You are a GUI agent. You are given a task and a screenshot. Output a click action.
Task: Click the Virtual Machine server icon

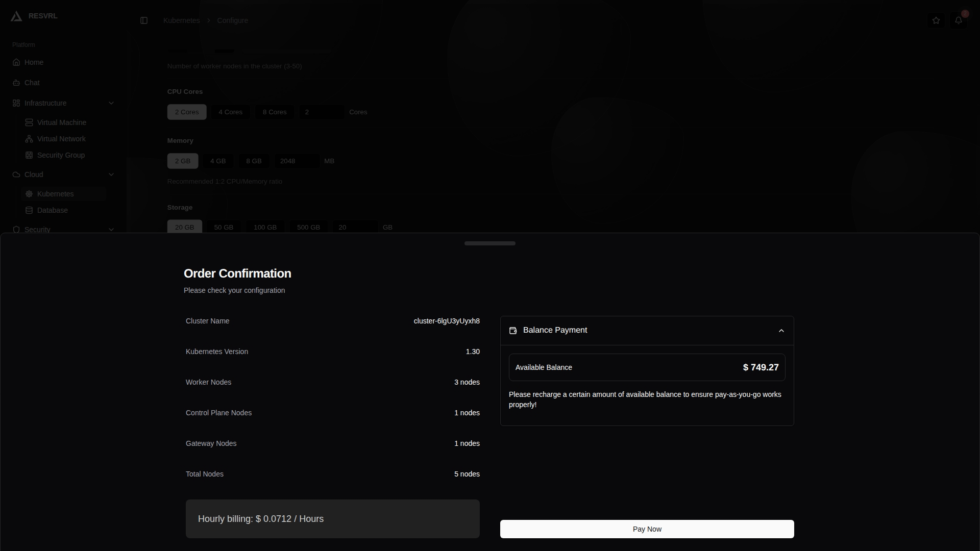(x=29, y=122)
